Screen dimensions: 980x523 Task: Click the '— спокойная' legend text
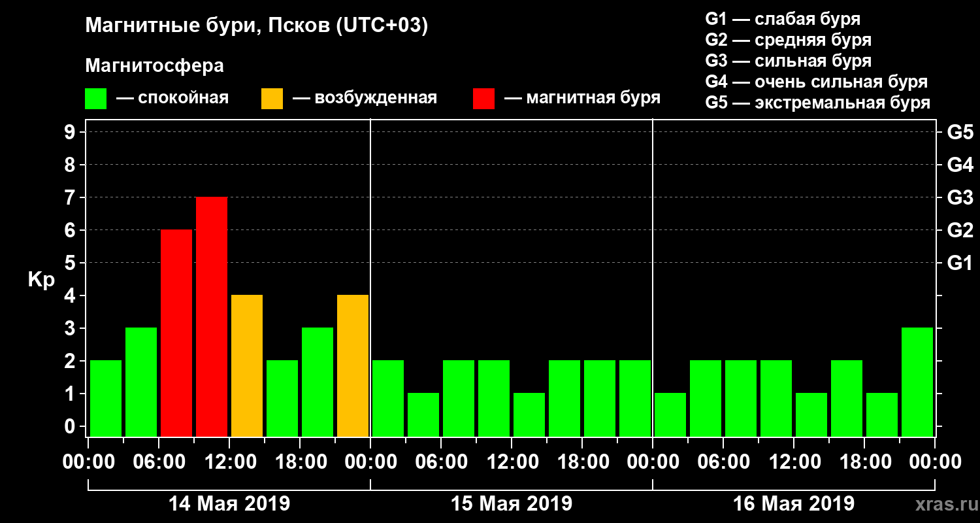pos(172,99)
